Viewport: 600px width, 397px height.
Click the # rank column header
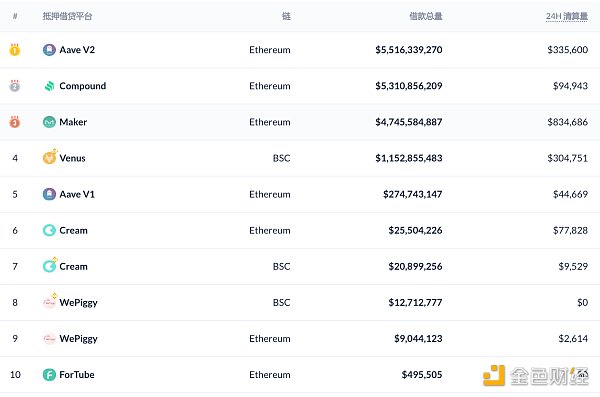point(15,16)
